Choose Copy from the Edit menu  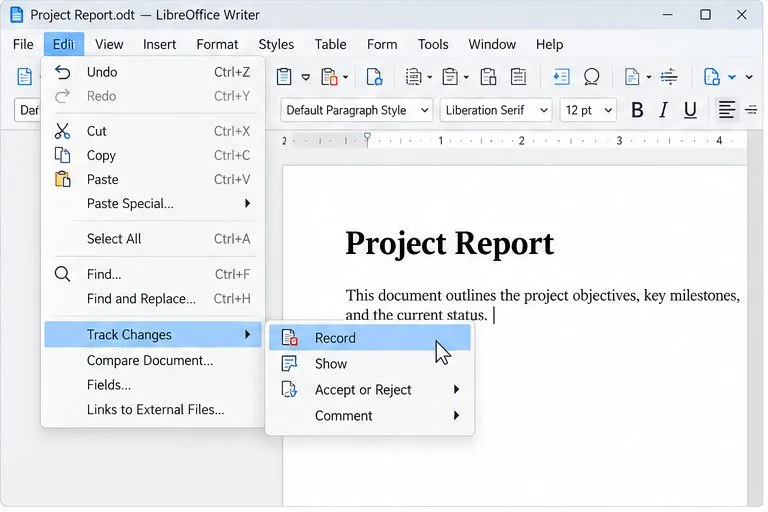click(x=153, y=155)
